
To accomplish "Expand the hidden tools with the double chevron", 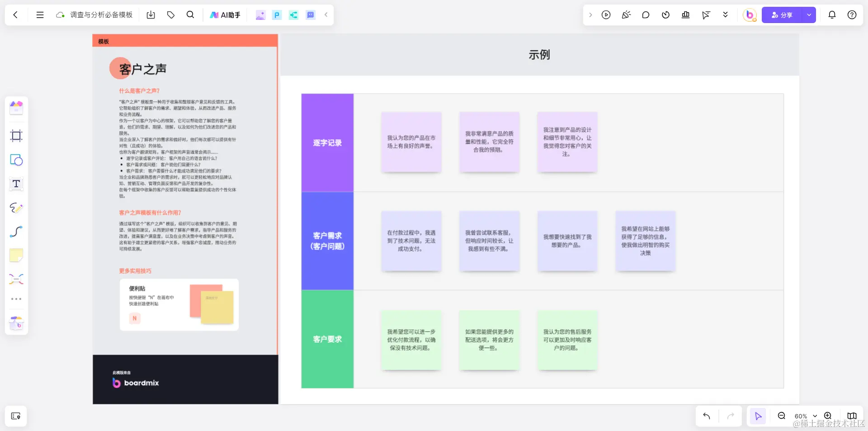I will (725, 14).
